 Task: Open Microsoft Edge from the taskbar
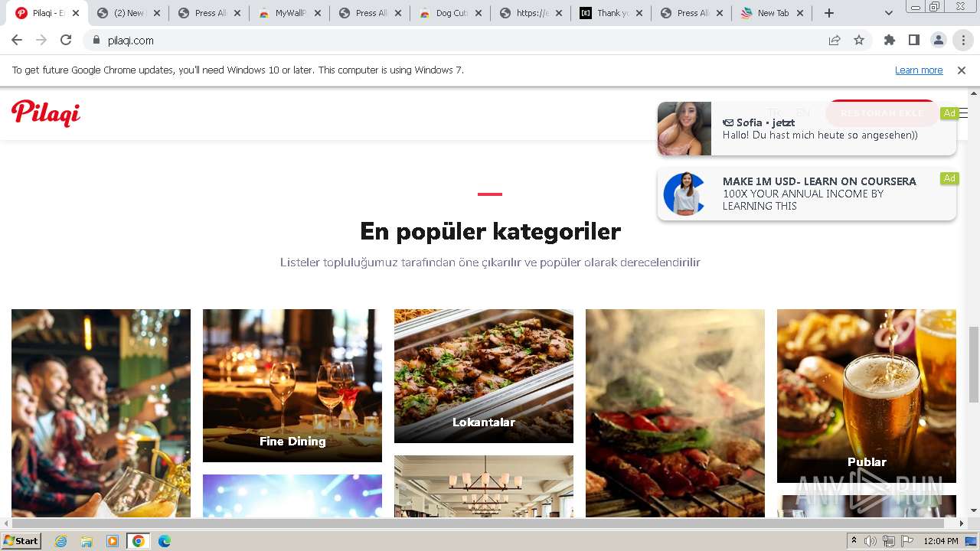[165, 541]
